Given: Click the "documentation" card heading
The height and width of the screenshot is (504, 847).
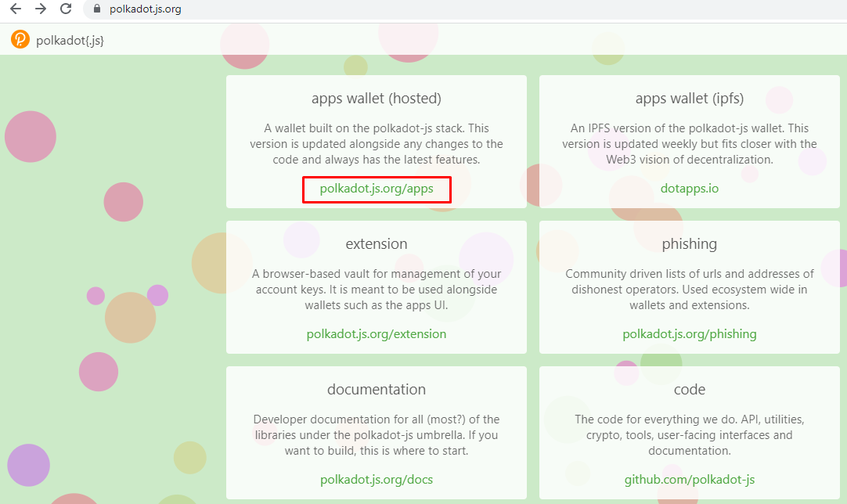Looking at the screenshot, I should pyautogui.click(x=377, y=390).
